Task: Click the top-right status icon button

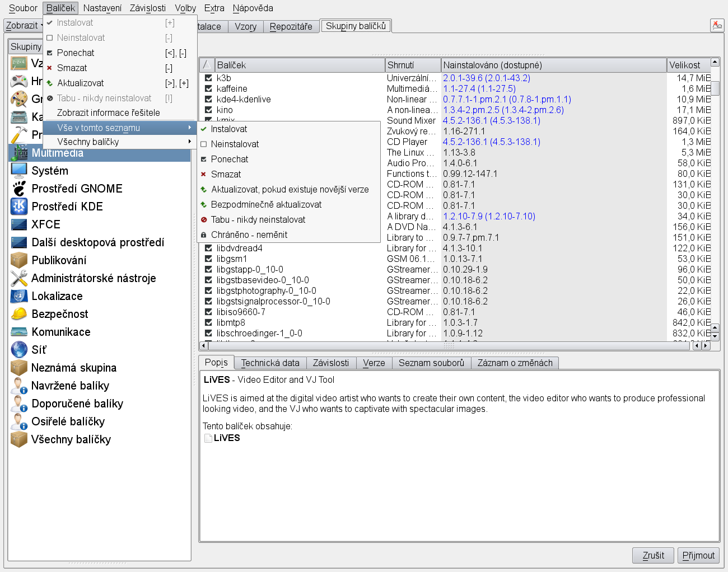Action: coord(717,25)
